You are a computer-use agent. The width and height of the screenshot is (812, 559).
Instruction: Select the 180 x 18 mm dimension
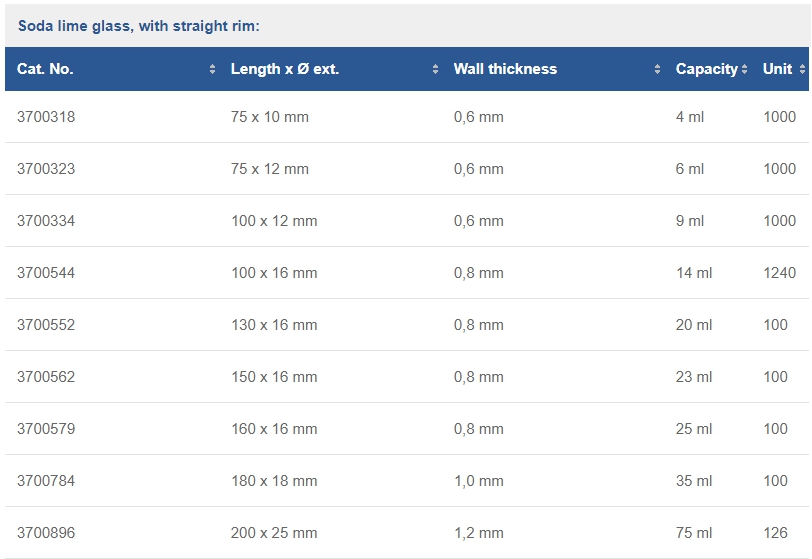tap(274, 481)
